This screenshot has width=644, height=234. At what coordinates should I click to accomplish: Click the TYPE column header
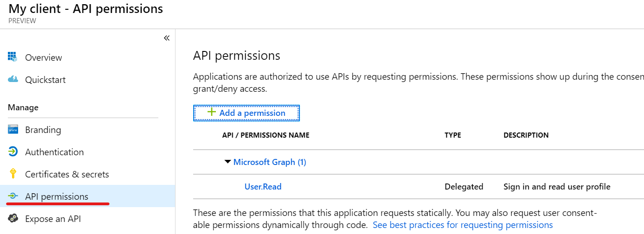(x=453, y=135)
